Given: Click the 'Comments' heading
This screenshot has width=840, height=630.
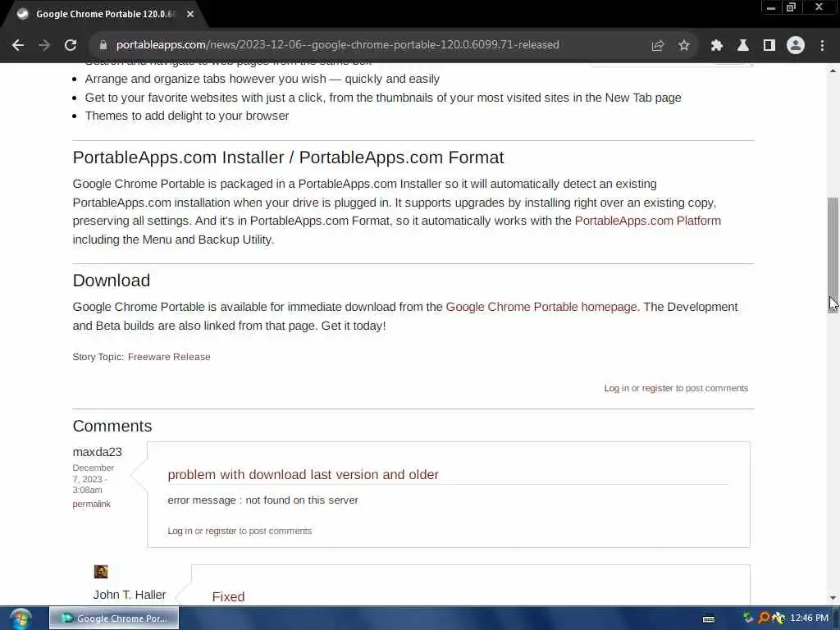Looking at the screenshot, I should 112,426.
